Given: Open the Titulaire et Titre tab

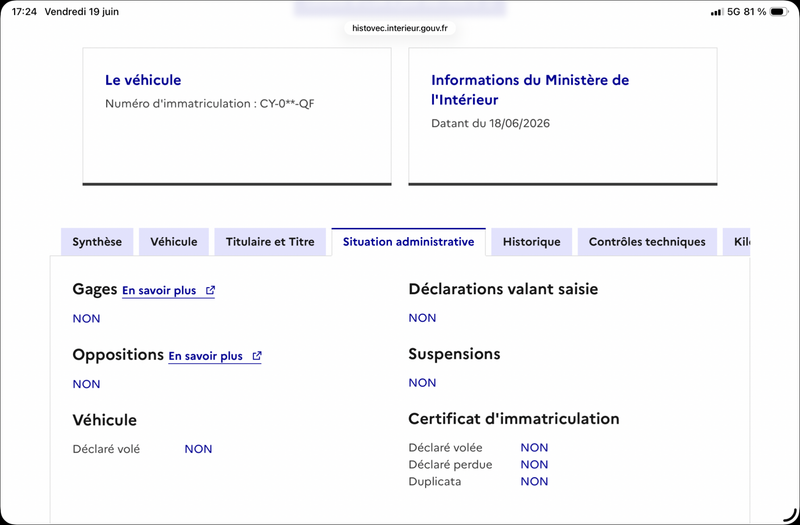Looking at the screenshot, I should pyautogui.click(x=270, y=242).
